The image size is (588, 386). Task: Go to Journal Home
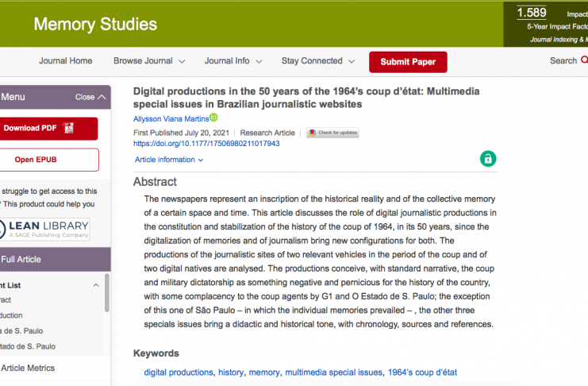[66, 61]
